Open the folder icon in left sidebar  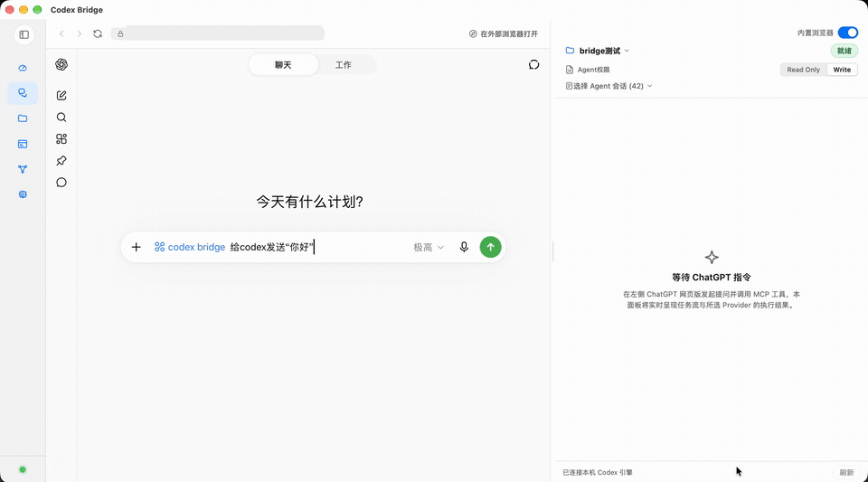click(23, 118)
